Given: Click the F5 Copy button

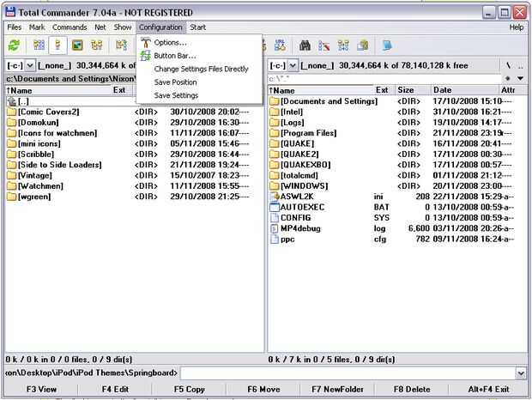Looking at the screenshot, I should click(x=189, y=389).
